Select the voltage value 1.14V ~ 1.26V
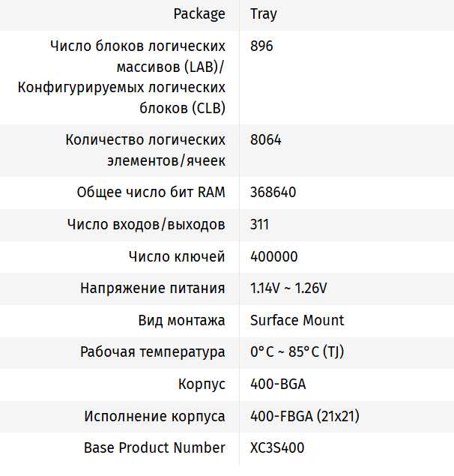 pyautogui.click(x=288, y=289)
